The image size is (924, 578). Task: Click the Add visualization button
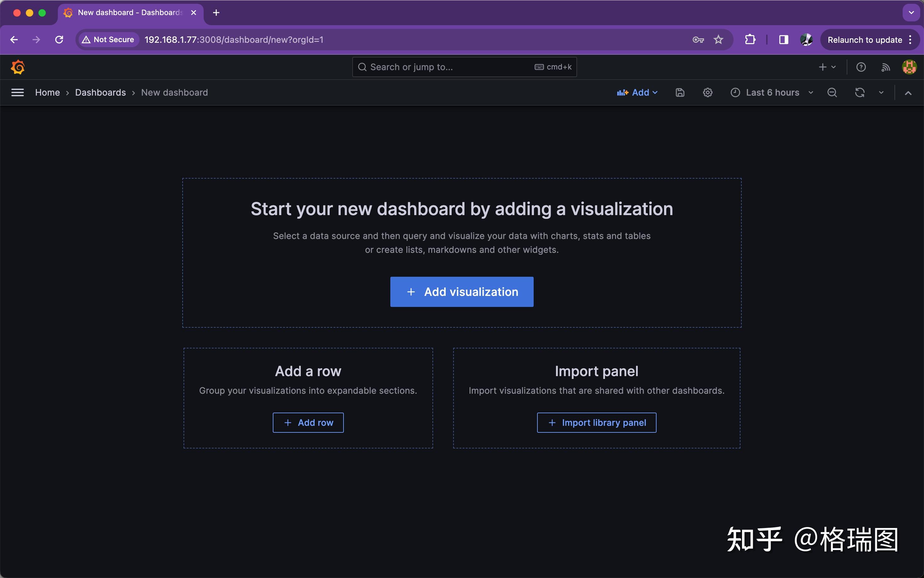coord(462,292)
